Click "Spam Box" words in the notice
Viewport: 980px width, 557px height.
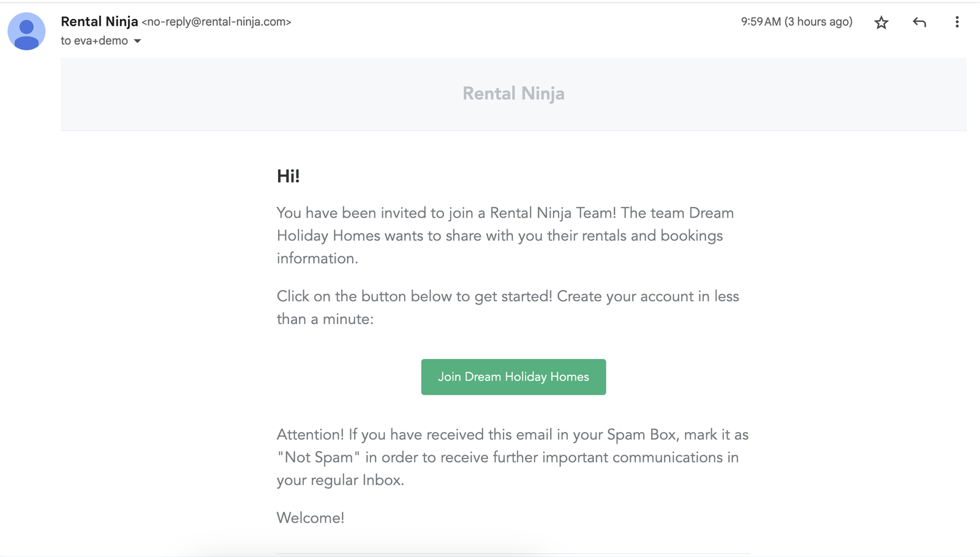coord(641,435)
